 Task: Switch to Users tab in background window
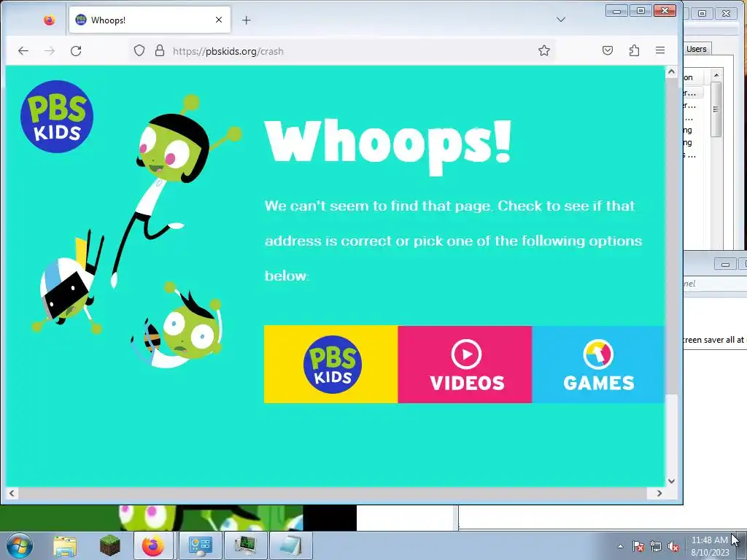pos(697,49)
